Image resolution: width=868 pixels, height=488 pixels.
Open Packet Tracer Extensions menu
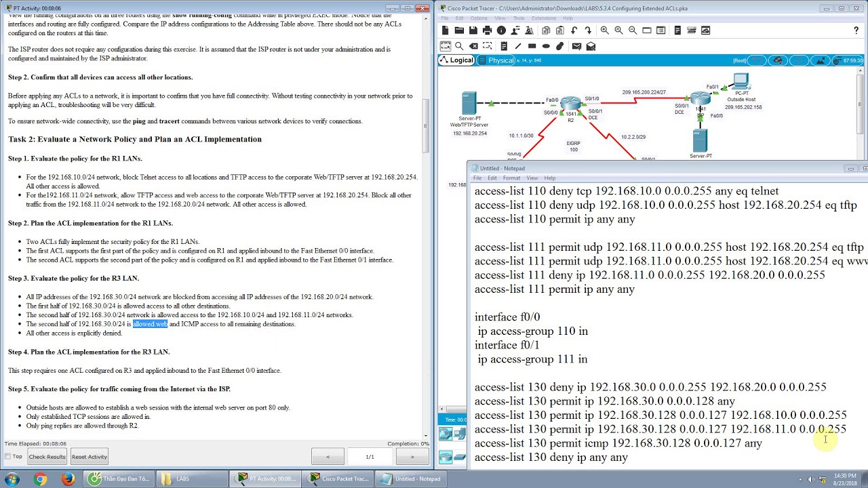pyautogui.click(x=544, y=18)
